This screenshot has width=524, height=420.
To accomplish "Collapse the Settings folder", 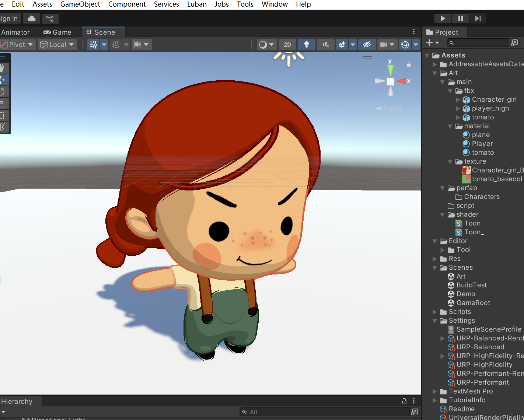I will pos(435,321).
